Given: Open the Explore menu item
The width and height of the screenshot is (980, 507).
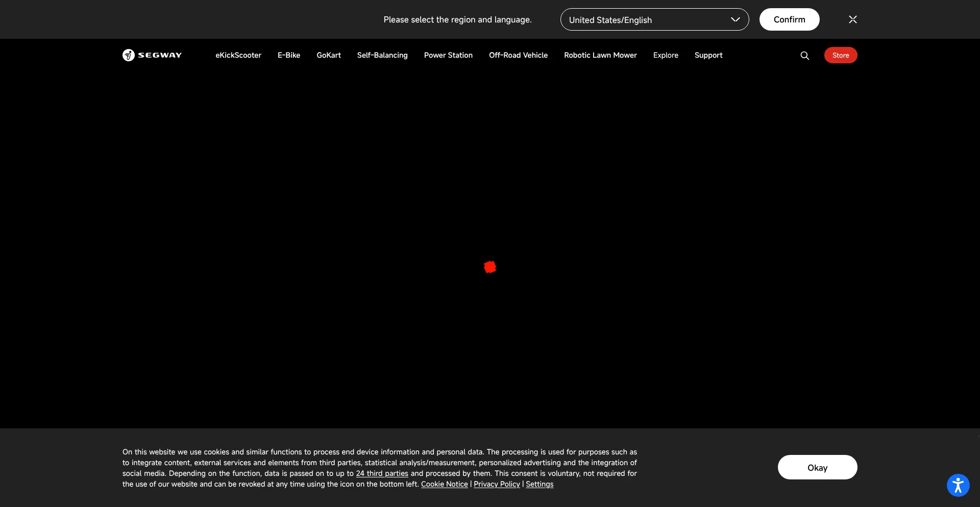Looking at the screenshot, I should (666, 55).
